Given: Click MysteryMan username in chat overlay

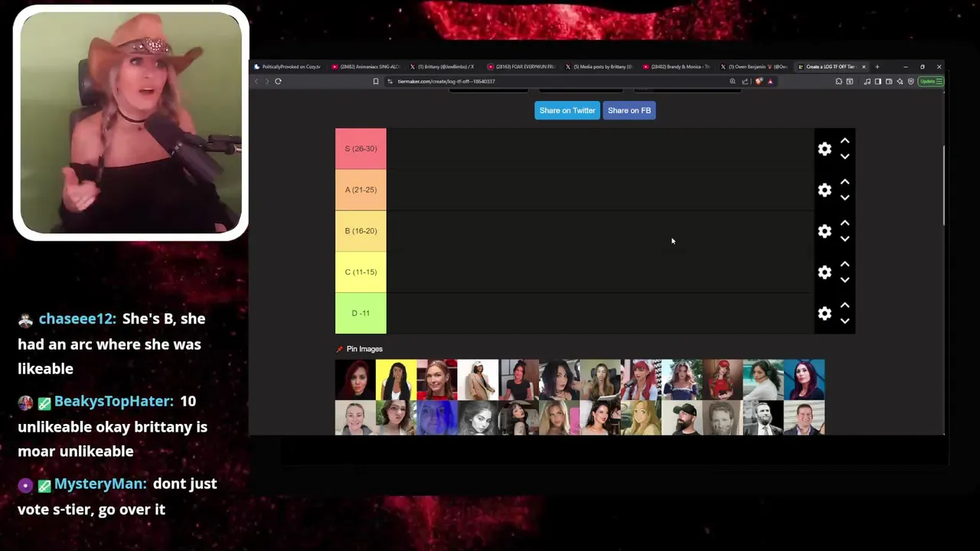Looking at the screenshot, I should (100, 484).
